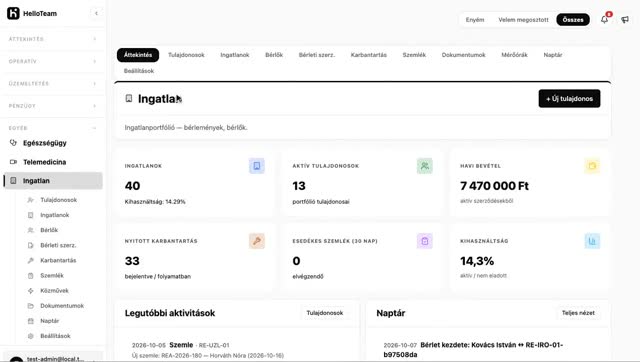Expand the Pénzügy sidebar section

pos(52,106)
